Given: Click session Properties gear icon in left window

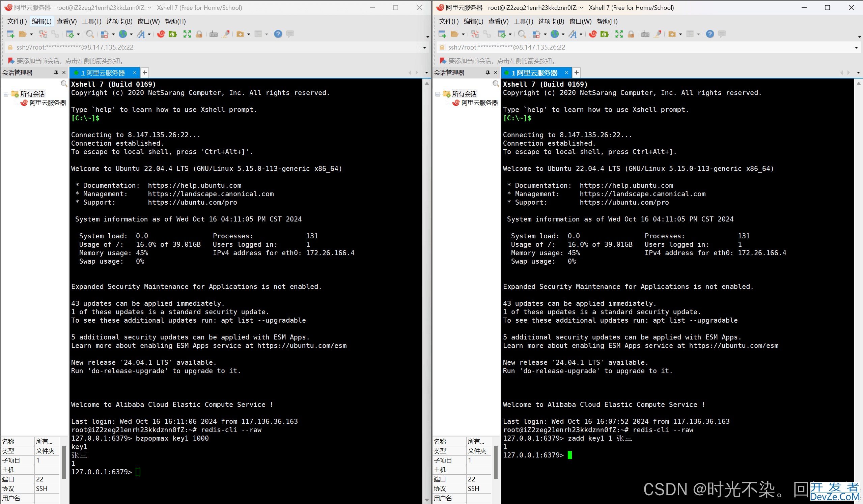Looking at the screenshot, I should pyautogui.click(x=70, y=34).
